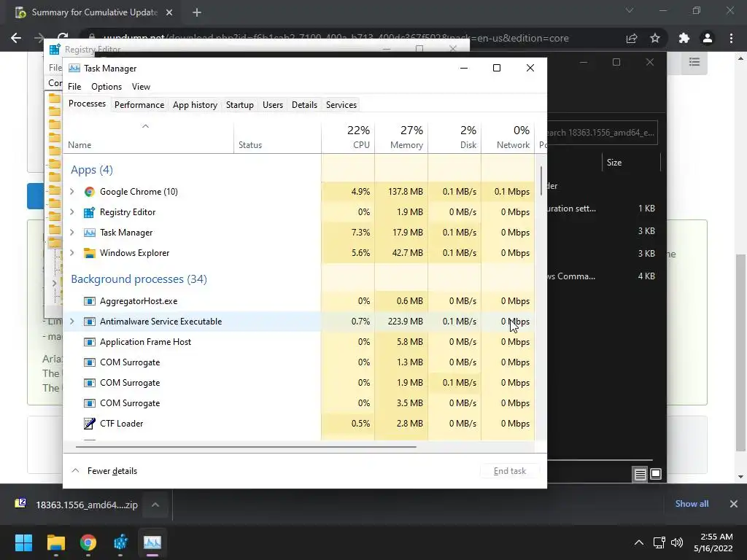Switch Explorer to large icons view

(656, 474)
